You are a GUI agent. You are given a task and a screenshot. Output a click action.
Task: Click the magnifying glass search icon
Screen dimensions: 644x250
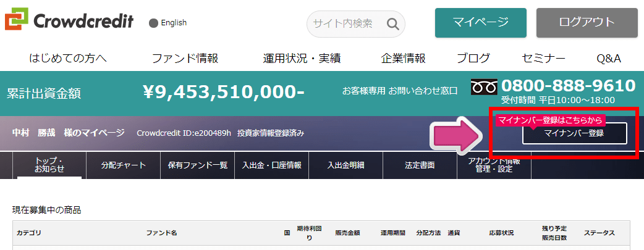392,24
